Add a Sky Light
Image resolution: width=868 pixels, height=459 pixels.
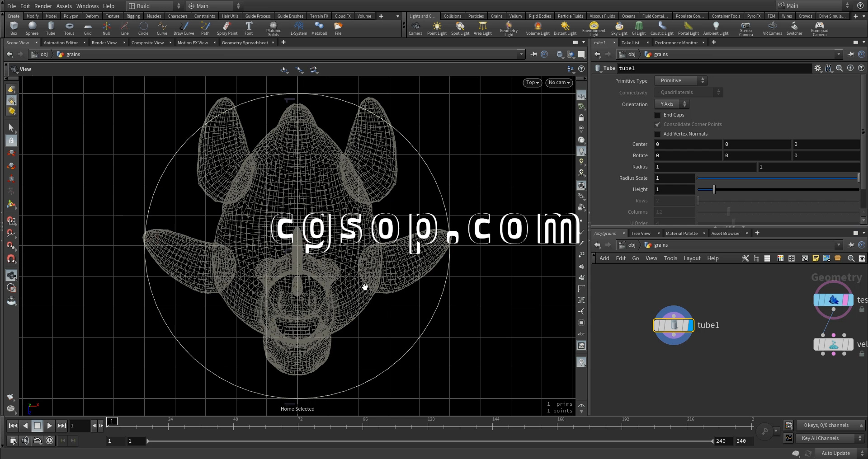(619, 28)
